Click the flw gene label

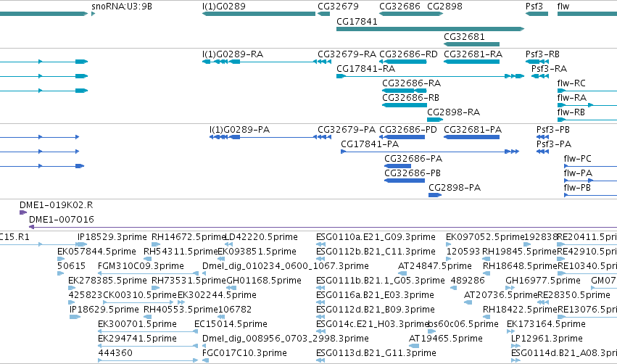click(563, 7)
